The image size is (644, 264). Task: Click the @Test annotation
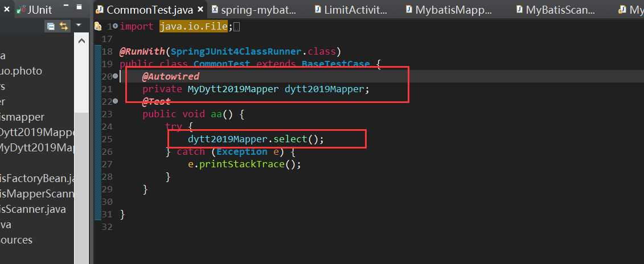pyautogui.click(x=156, y=101)
